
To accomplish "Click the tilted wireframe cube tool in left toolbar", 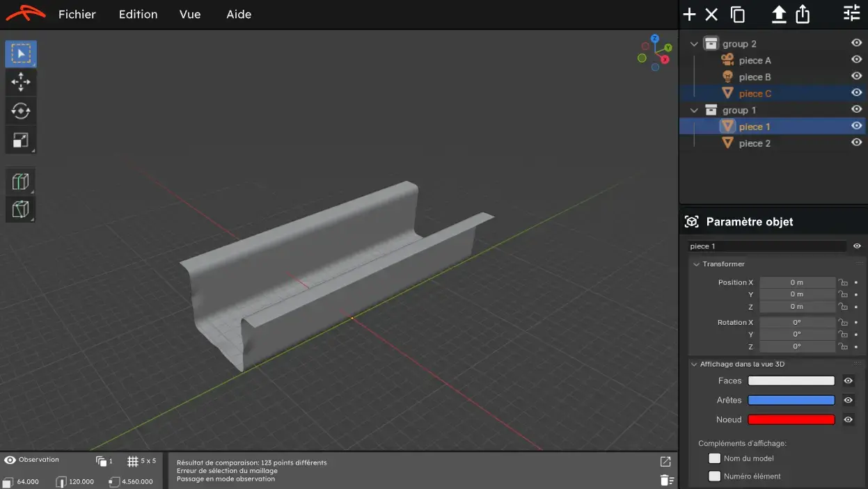I will pos(21,209).
